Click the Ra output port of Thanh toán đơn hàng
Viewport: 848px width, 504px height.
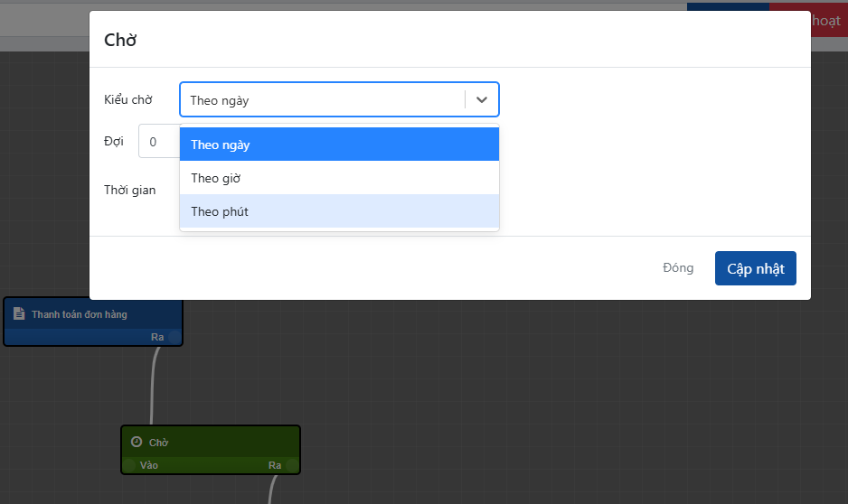coord(174,337)
